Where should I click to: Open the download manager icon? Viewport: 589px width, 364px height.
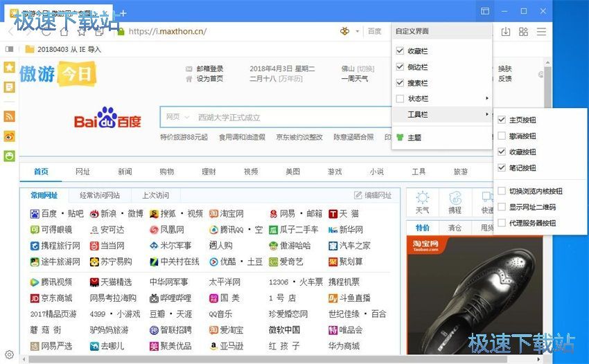(x=506, y=32)
